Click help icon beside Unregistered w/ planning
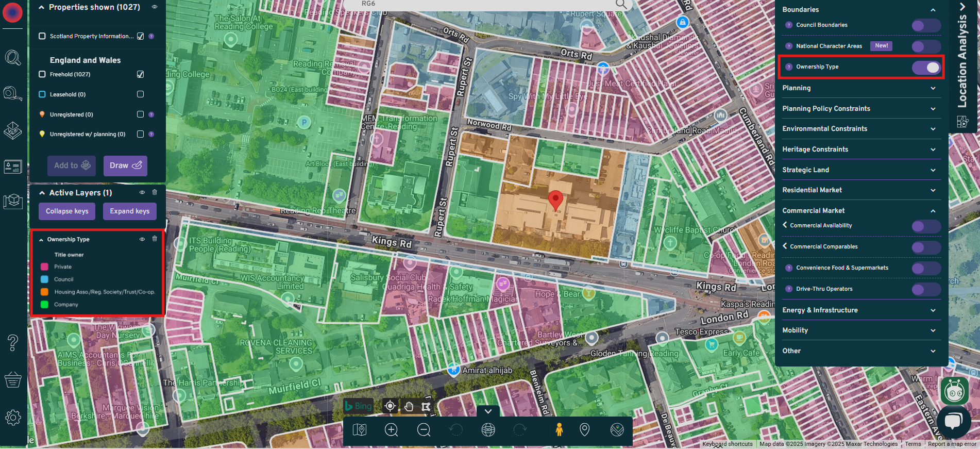Image resolution: width=980 pixels, height=449 pixels. click(151, 134)
